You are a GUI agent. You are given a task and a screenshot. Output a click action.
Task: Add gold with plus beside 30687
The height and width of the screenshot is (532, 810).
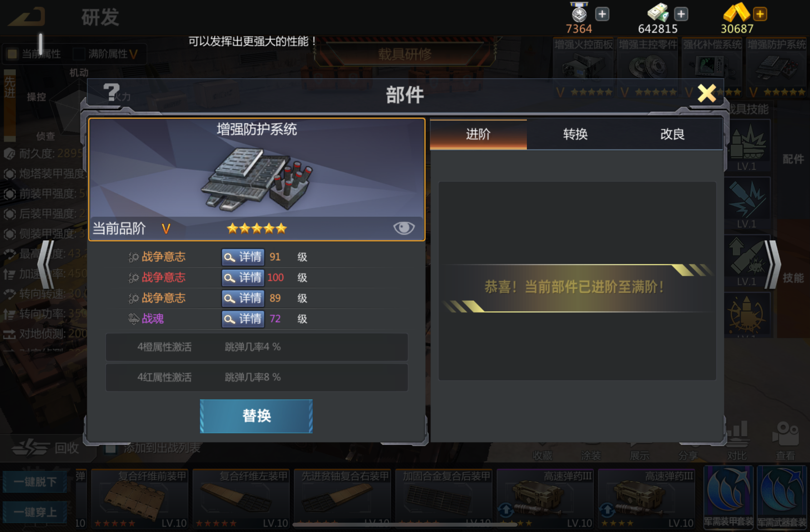[760, 14]
